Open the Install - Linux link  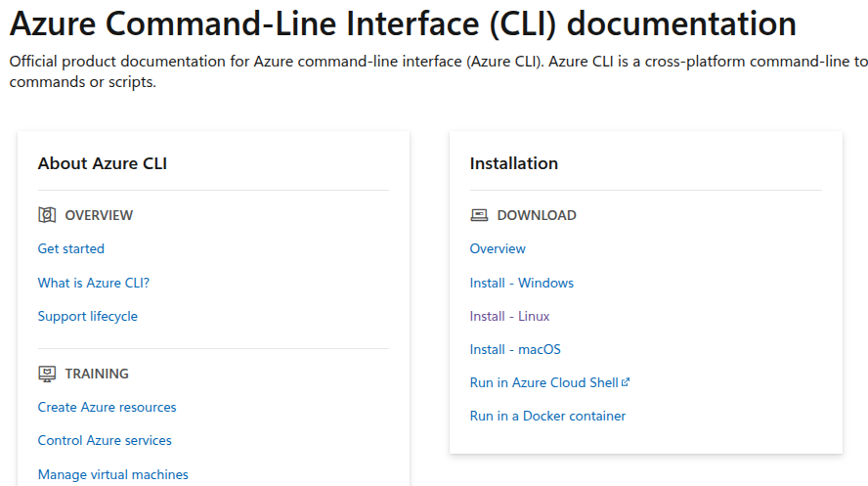(x=510, y=316)
